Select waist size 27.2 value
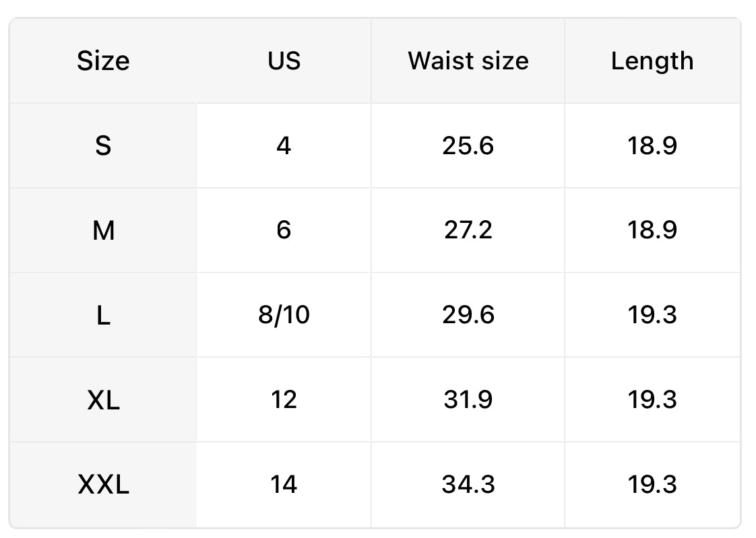756x538 pixels. pos(468,230)
